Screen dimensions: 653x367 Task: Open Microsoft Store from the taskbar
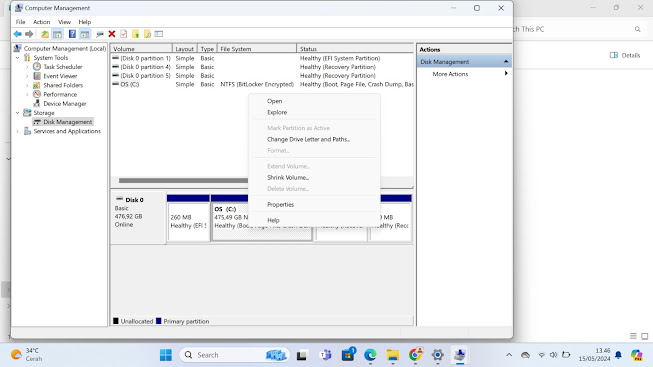(348, 355)
